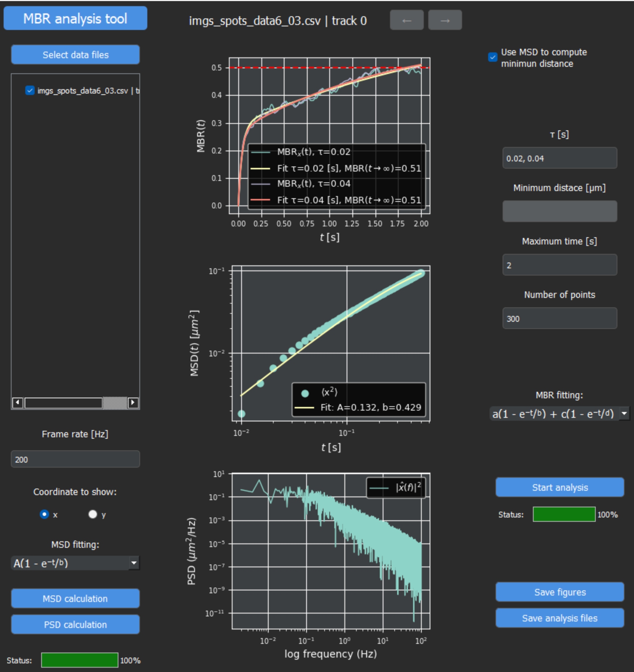Screen dimensions: 634x672
Task: Click left scroll arrow in file list
Action: pos(17,402)
